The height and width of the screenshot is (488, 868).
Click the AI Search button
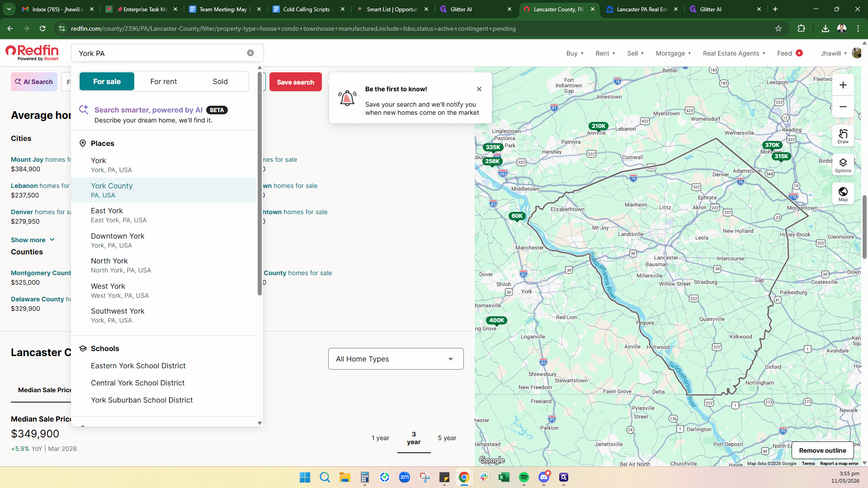(34, 82)
